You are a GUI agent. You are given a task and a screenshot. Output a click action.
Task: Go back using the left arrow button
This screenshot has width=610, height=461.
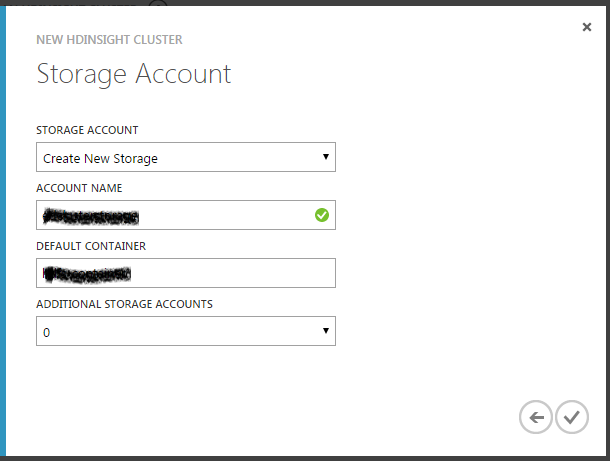(x=536, y=417)
